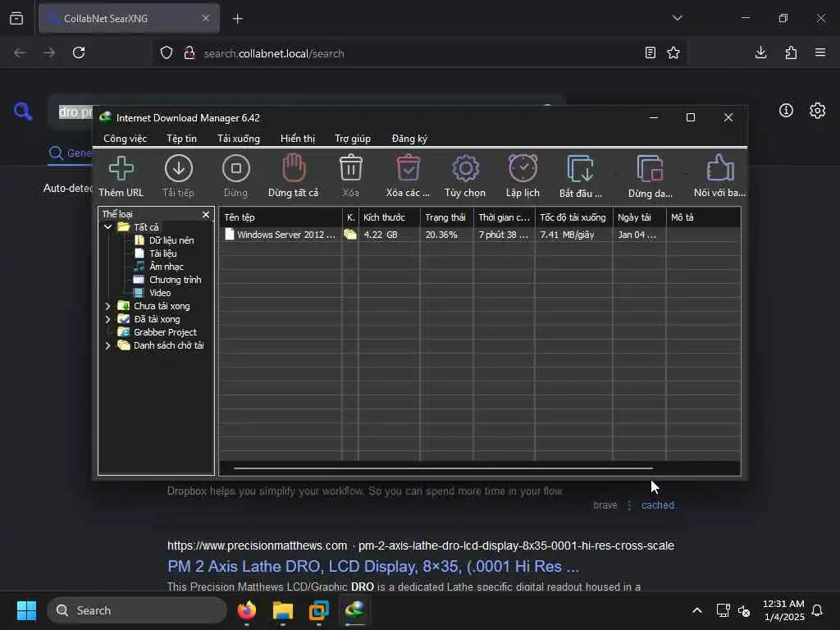The height and width of the screenshot is (630, 840).
Task: Expand the Đã tải xong node
Action: pos(107,319)
